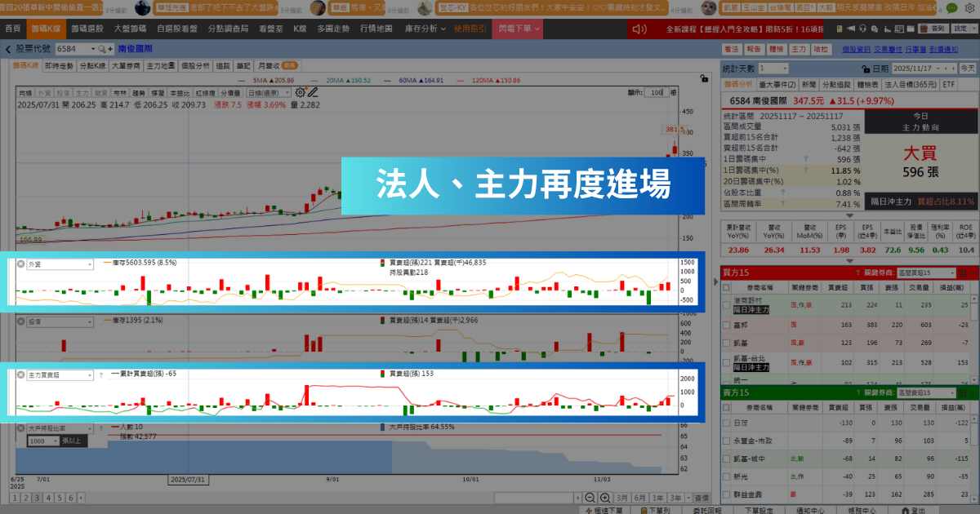Close the 外資 indicator panel
This screenshot has width=980, height=514.
coord(20,263)
